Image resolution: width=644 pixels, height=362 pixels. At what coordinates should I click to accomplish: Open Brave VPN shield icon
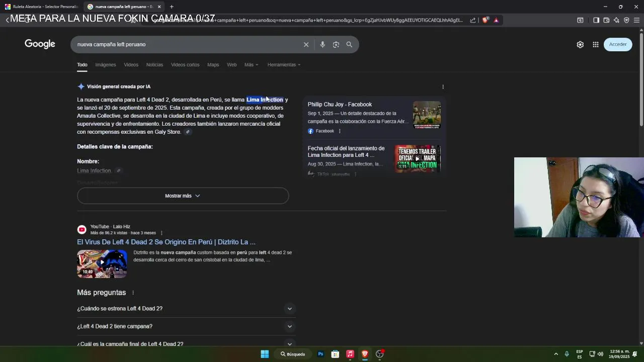(x=626, y=20)
